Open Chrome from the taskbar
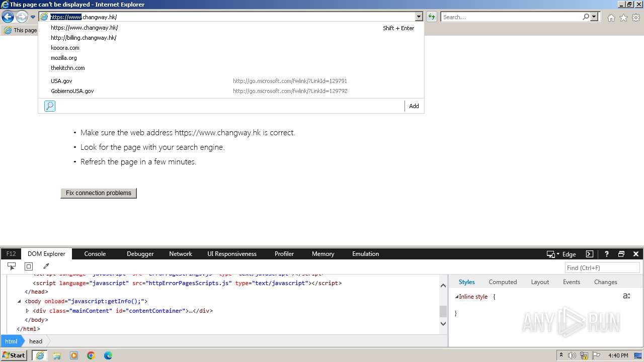 pos(91,355)
